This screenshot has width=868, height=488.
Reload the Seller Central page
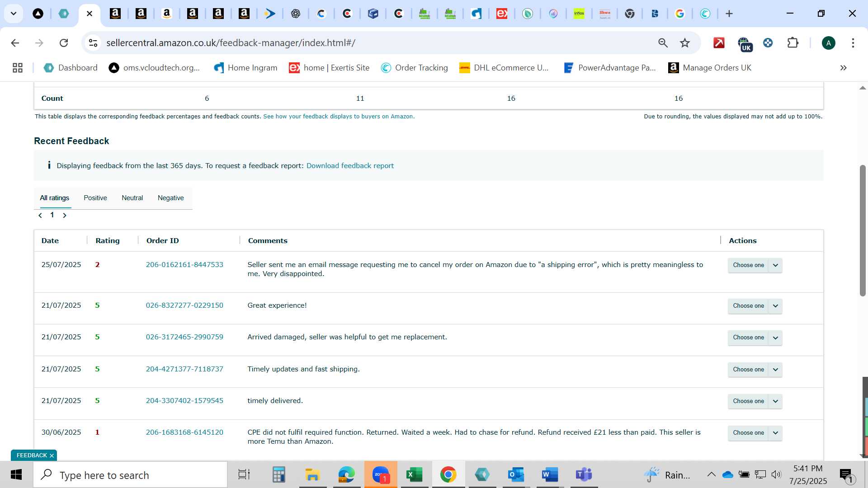pos(64,43)
